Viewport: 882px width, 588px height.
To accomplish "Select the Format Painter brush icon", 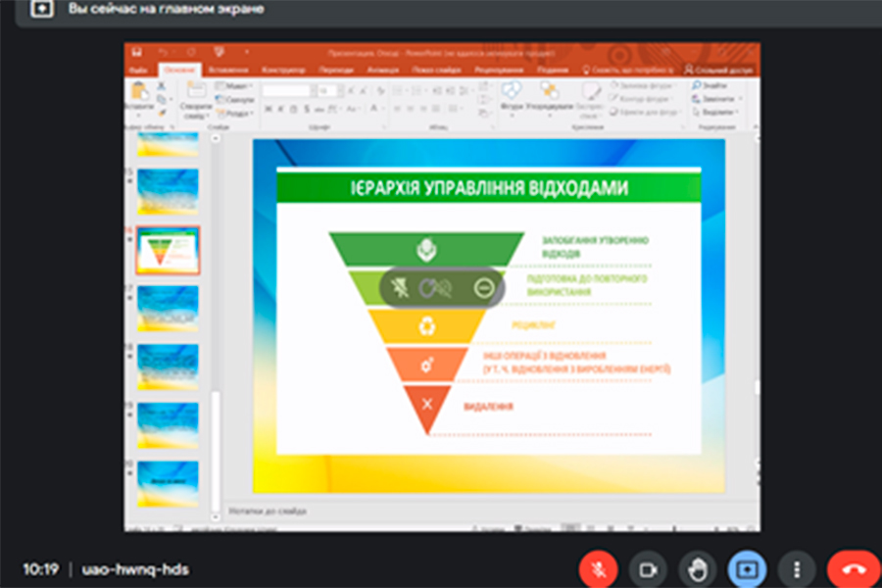I will pyautogui.click(x=162, y=113).
